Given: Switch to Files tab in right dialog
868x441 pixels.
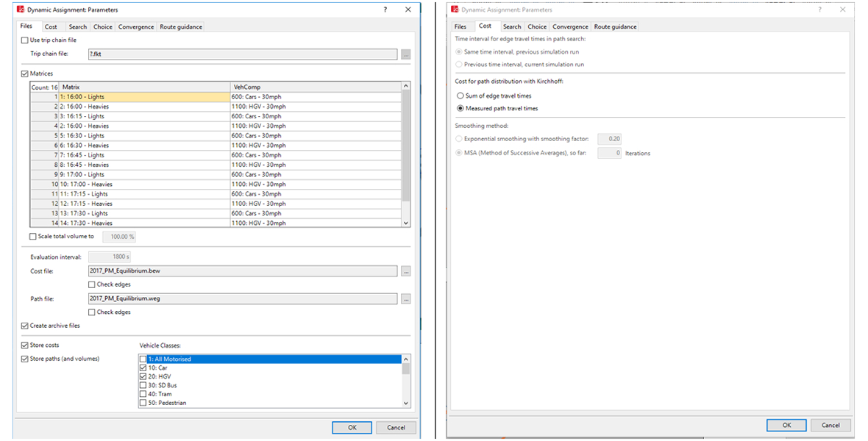Looking at the screenshot, I should (460, 26).
